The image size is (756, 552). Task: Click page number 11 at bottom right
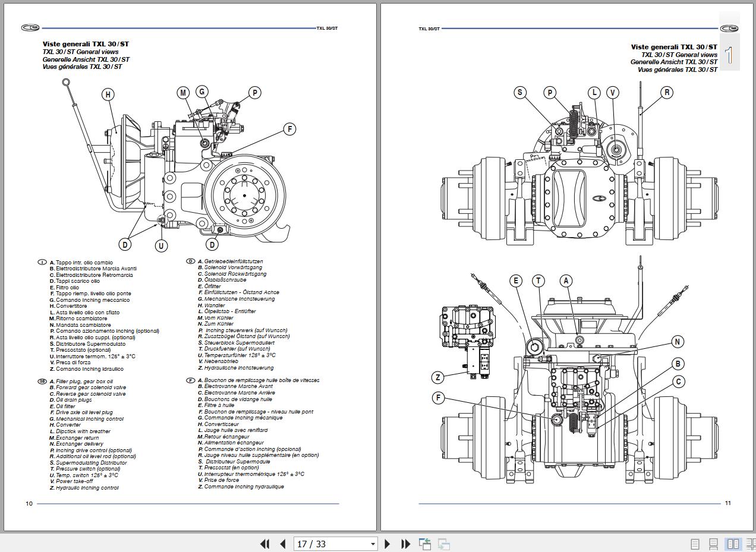tap(727, 503)
